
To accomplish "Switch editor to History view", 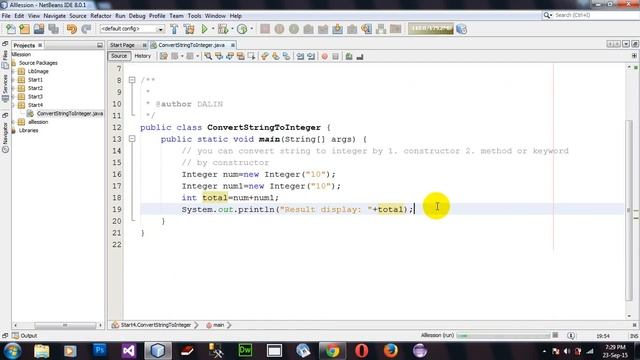I will (x=142, y=56).
